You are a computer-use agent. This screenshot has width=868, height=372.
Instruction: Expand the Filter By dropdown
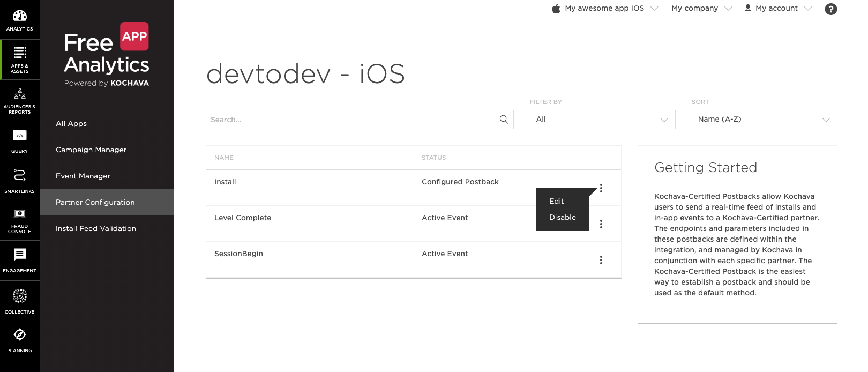tap(602, 120)
